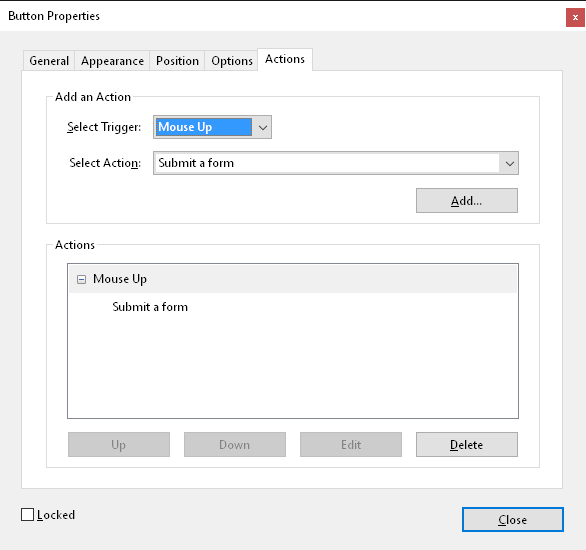
Task: Select Submit a form in Actions list
Action: click(150, 307)
